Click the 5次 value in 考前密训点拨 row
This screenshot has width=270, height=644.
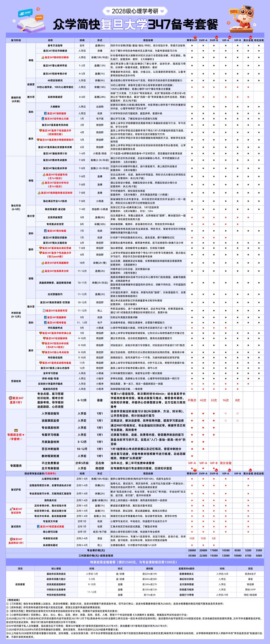(x=214, y=539)
